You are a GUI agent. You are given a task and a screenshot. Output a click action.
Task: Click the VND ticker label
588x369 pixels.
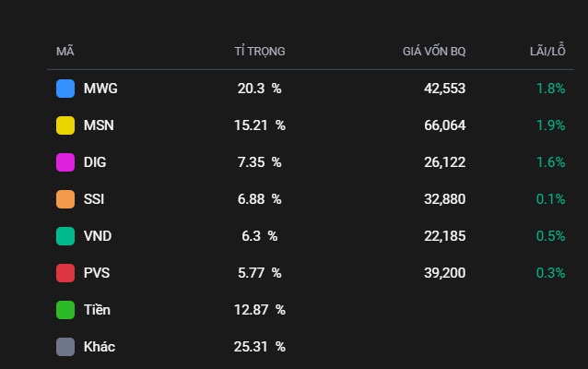[x=98, y=236]
